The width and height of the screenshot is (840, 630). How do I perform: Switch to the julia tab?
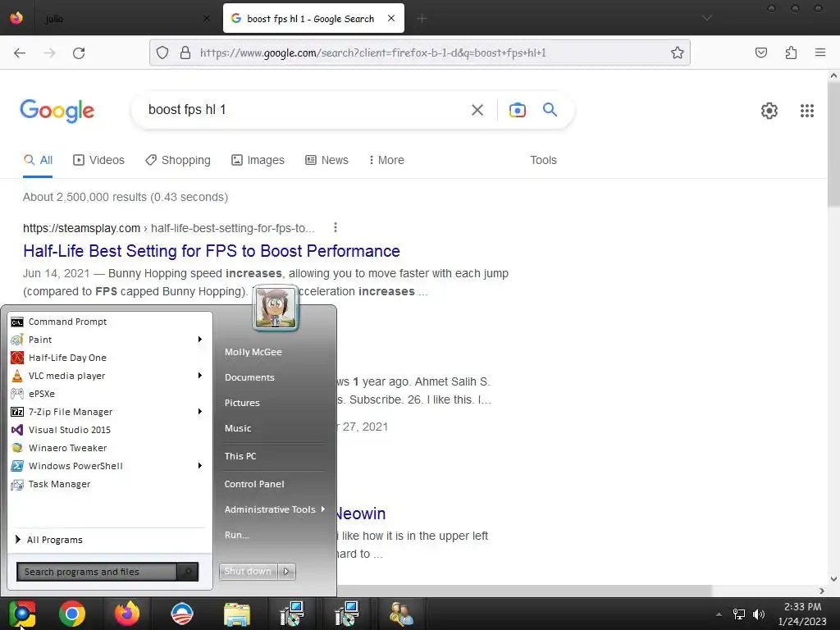(x=126, y=19)
